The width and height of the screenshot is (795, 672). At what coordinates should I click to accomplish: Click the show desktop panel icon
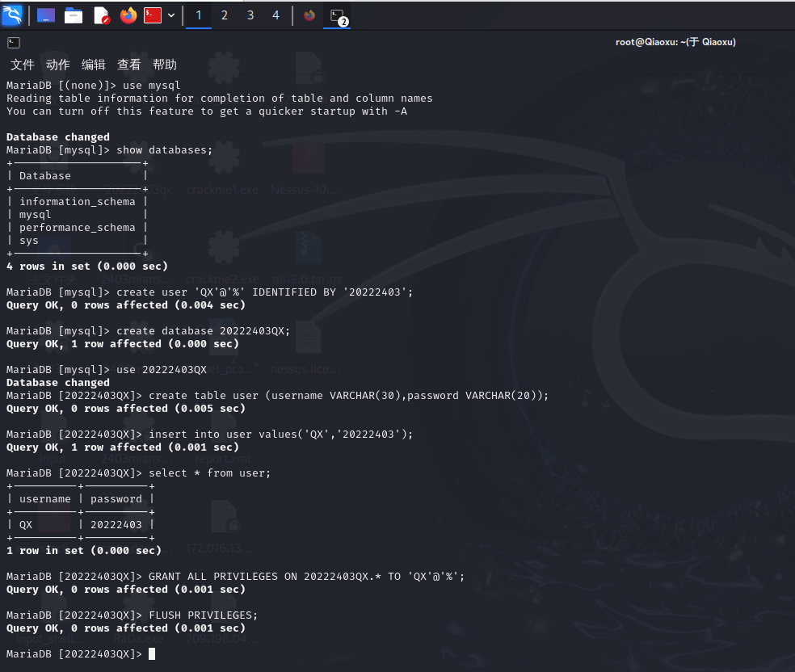pyautogui.click(x=45, y=15)
